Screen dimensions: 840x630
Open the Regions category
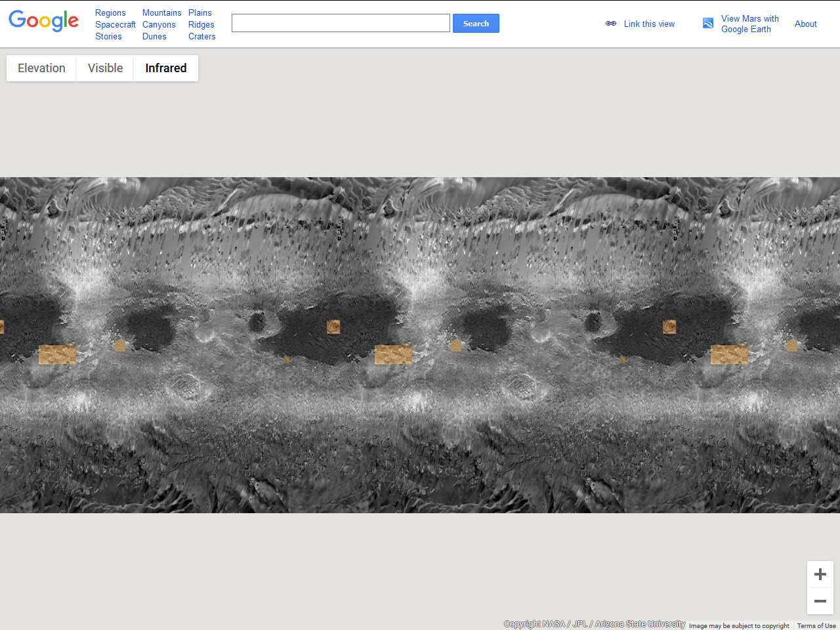(x=110, y=12)
